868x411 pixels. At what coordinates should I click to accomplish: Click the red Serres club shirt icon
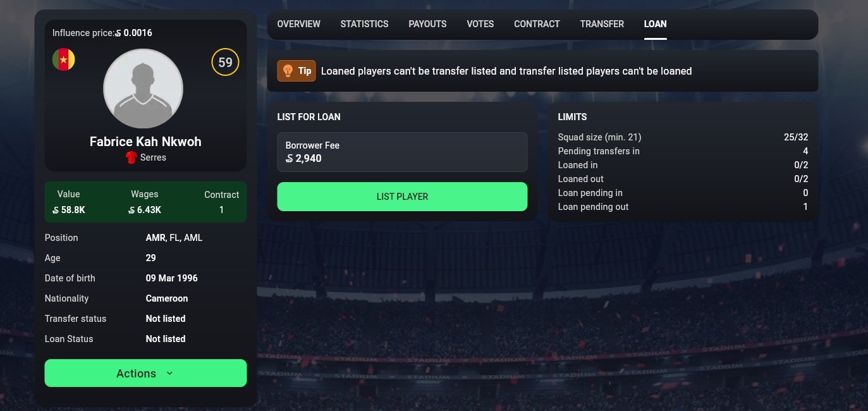[132, 157]
